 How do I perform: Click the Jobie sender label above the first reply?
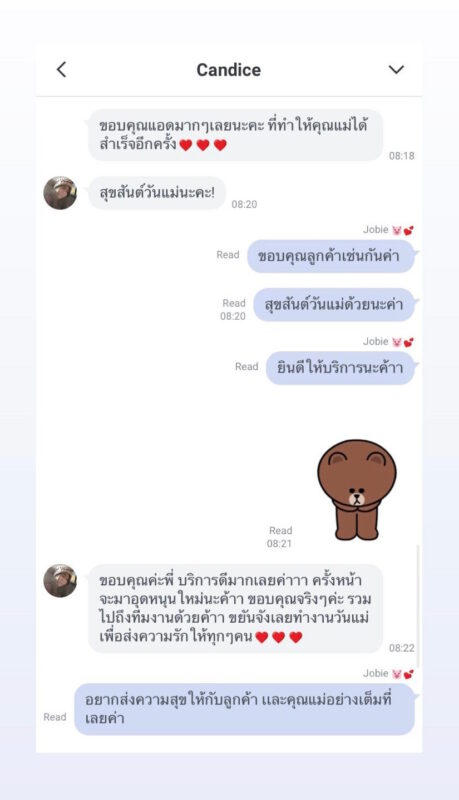click(x=375, y=230)
